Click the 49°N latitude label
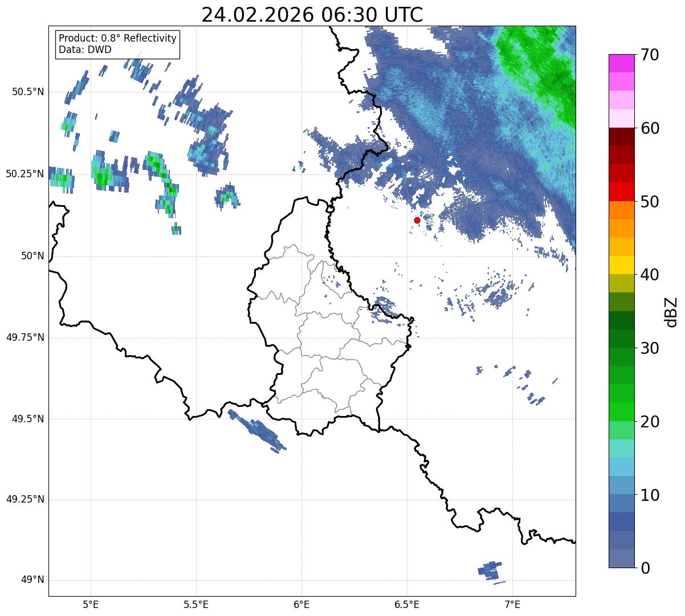This screenshot has height=616, width=685. point(32,580)
